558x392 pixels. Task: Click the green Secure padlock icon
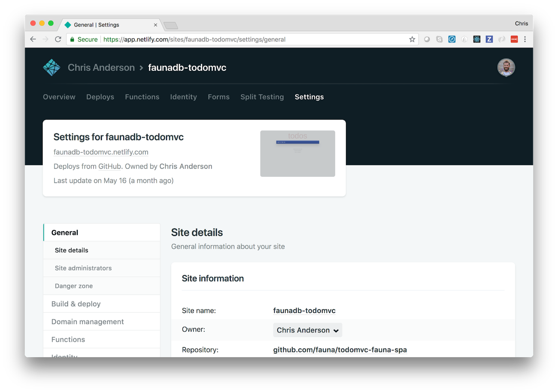(72, 39)
